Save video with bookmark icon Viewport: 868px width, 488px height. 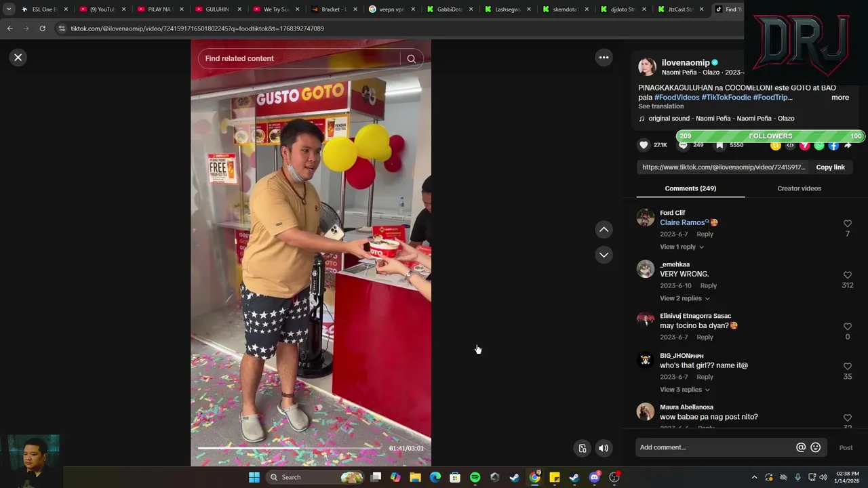pos(719,145)
